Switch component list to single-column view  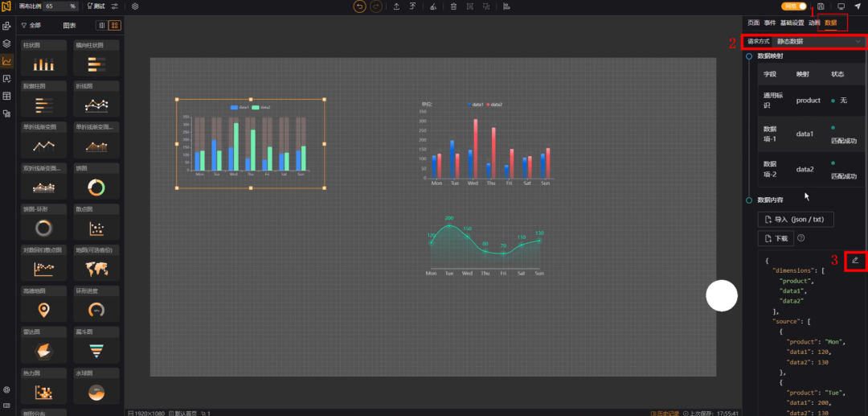click(101, 26)
